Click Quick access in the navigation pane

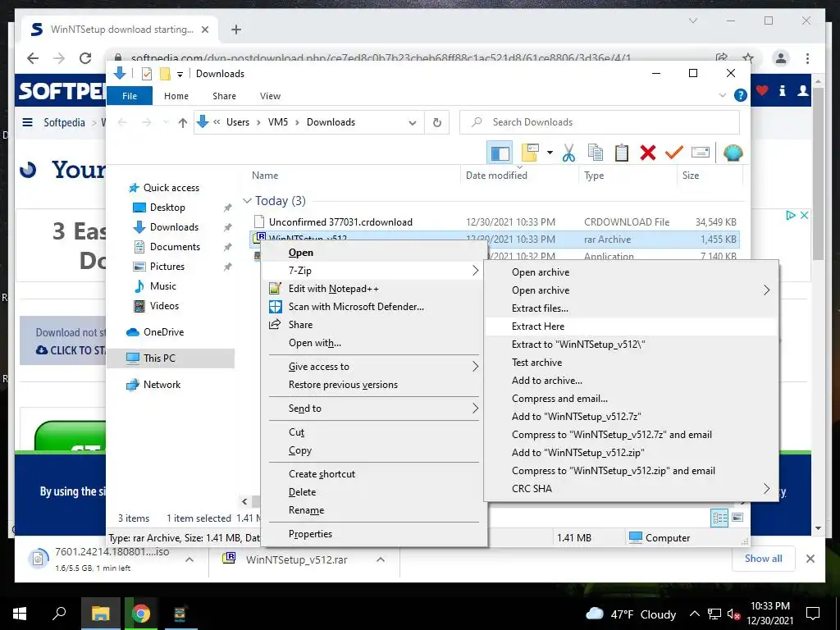[x=171, y=188]
